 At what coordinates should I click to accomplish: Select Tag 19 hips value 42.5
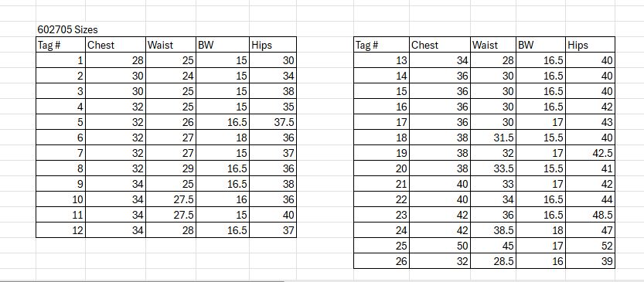pyautogui.click(x=590, y=153)
